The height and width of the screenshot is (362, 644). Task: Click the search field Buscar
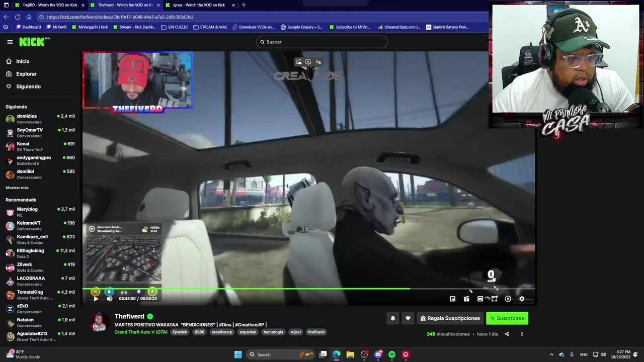[x=322, y=42]
